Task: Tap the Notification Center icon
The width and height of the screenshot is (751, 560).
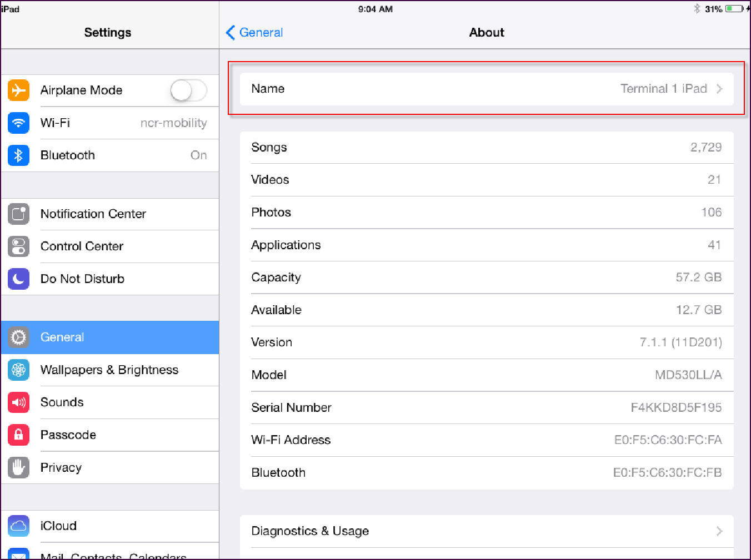Action: (18, 214)
